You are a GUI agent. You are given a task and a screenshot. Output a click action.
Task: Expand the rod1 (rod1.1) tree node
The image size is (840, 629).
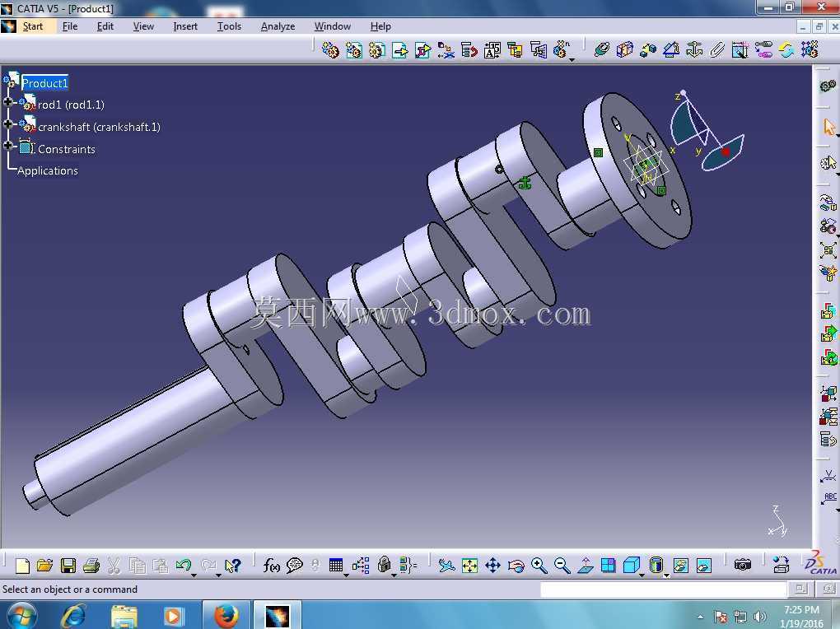click(x=7, y=102)
